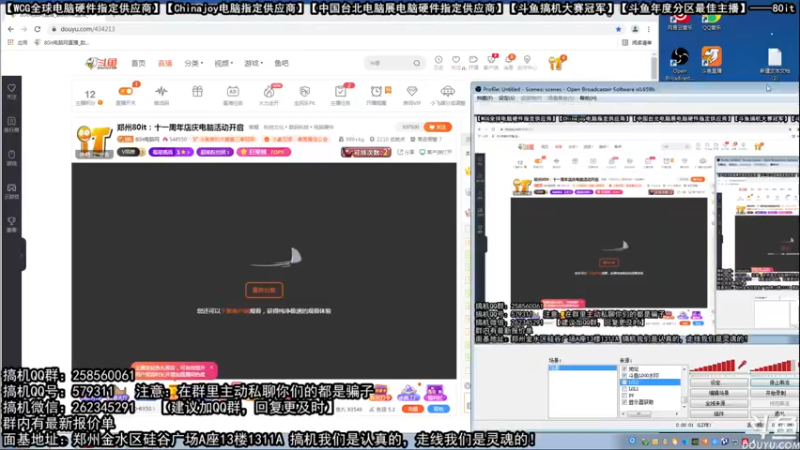Open the 火力全开 flame icon
Image resolution: width=800 pixels, height=450 pixels.
[x=269, y=92]
